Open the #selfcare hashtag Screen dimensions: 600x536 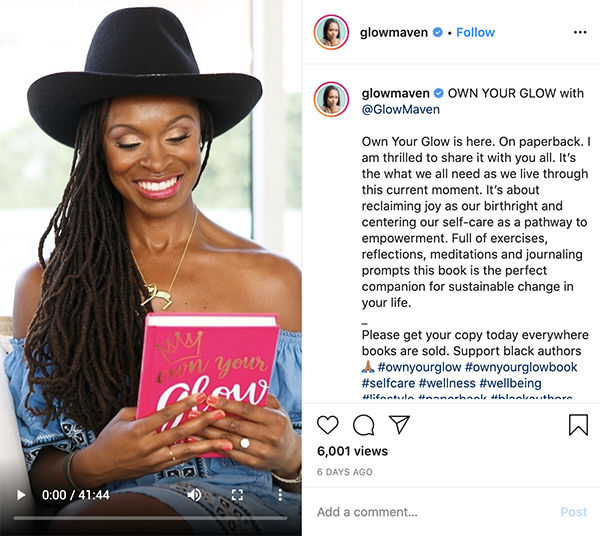(388, 383)
